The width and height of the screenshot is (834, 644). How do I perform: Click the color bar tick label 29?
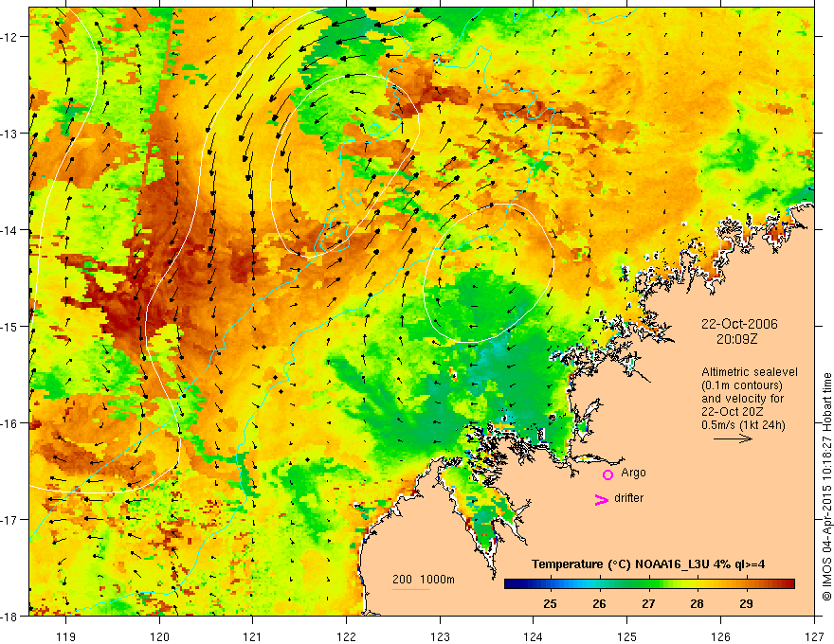pos(746,603)
